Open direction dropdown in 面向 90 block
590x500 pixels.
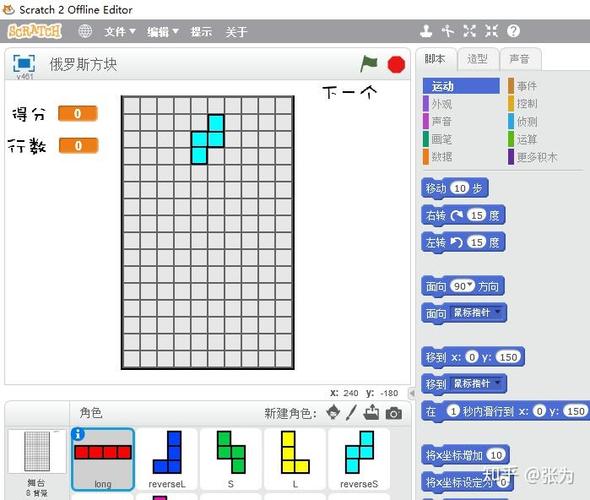pyautogui.click(x=470, y=285)
